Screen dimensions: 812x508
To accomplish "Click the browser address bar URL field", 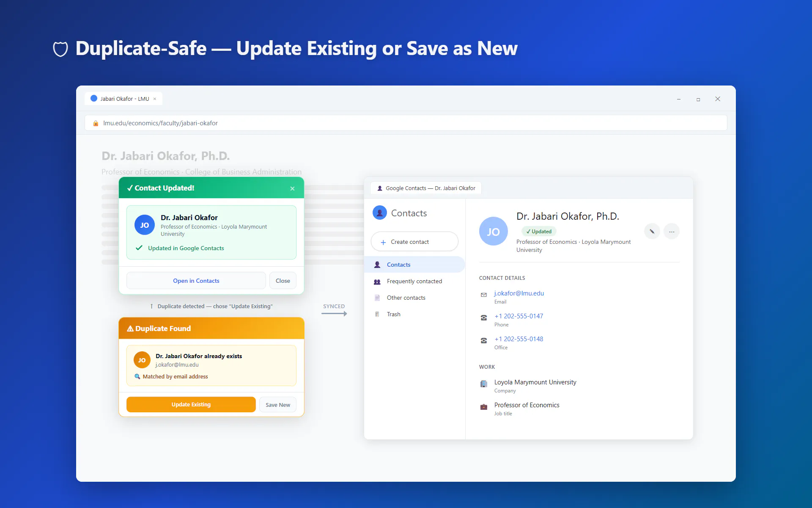I will tap(406, 123).
